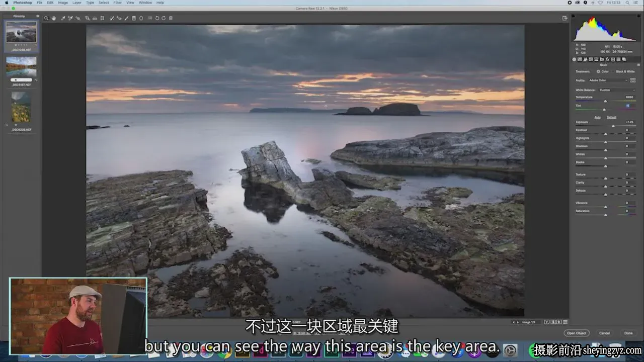Select the autumn lake filmstrip thumbnail
This screenshot has width=644, height=362.
coord(21,66)
